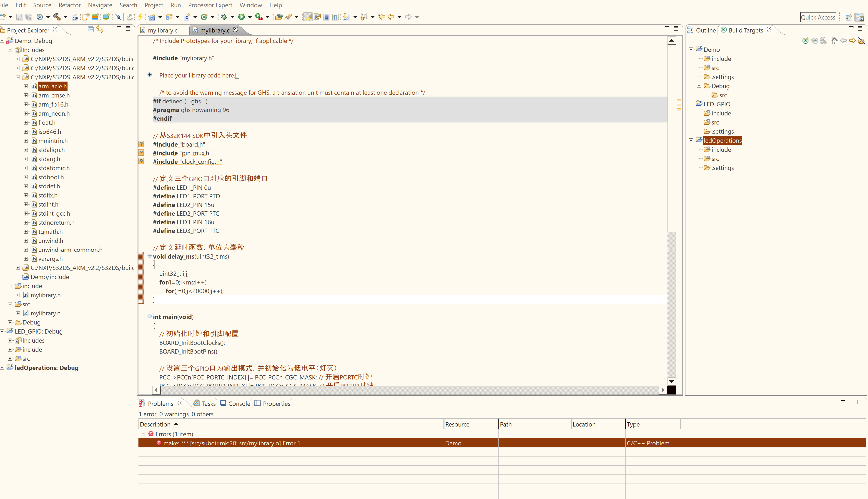Launch Debug with the bug icon

point(224,17)
